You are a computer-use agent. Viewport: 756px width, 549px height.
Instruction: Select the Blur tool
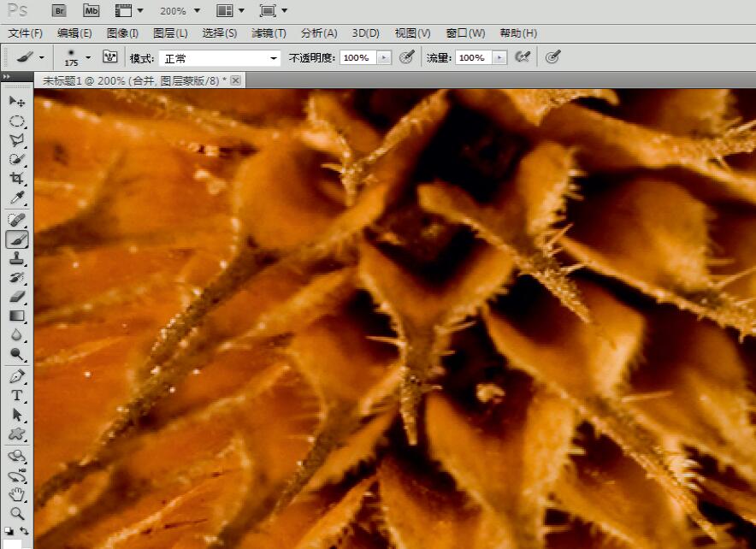(17, 335)
